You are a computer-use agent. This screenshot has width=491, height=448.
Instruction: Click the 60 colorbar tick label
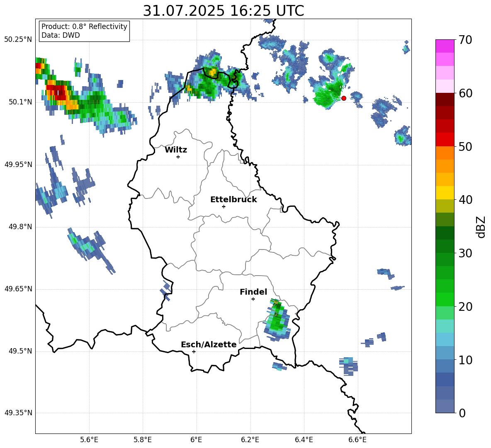click(x=465, y=93)
